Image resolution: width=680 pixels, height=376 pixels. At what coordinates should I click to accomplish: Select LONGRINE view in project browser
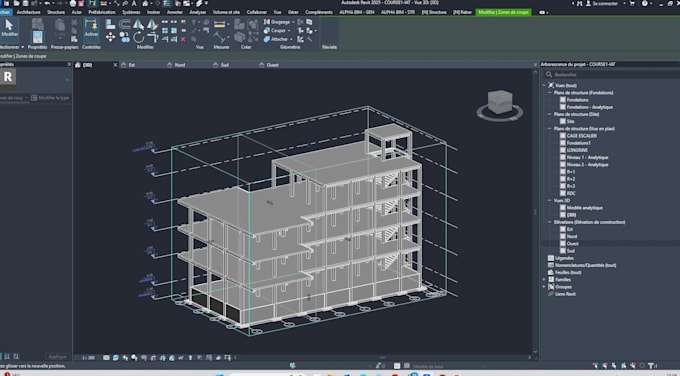pos(577,150)
